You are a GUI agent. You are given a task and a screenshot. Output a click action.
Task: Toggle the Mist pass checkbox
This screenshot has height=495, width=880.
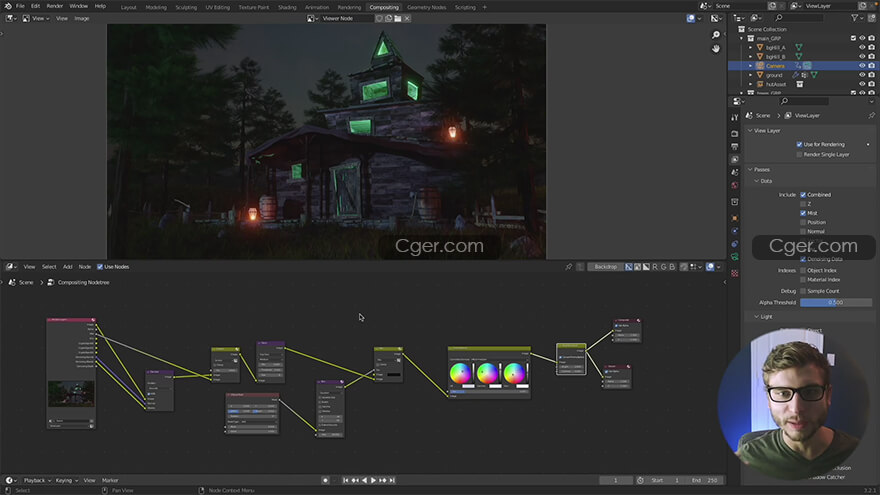(803, 213)
